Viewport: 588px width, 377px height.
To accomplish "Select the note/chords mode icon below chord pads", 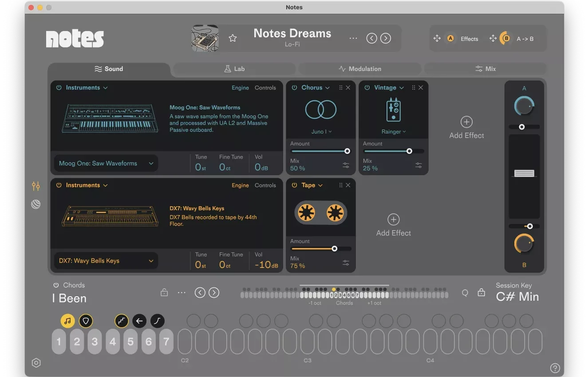I will pyautogui.click(x=68, y=321).
